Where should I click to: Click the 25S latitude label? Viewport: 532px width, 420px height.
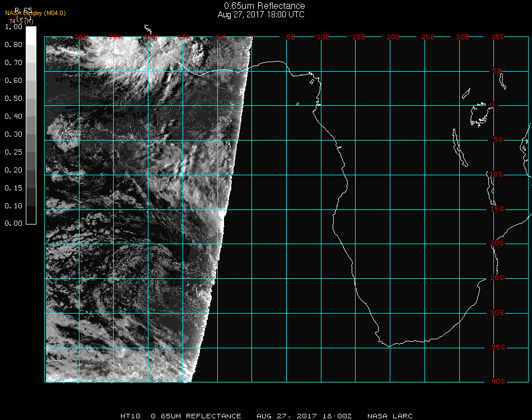(x=497, y=278)
